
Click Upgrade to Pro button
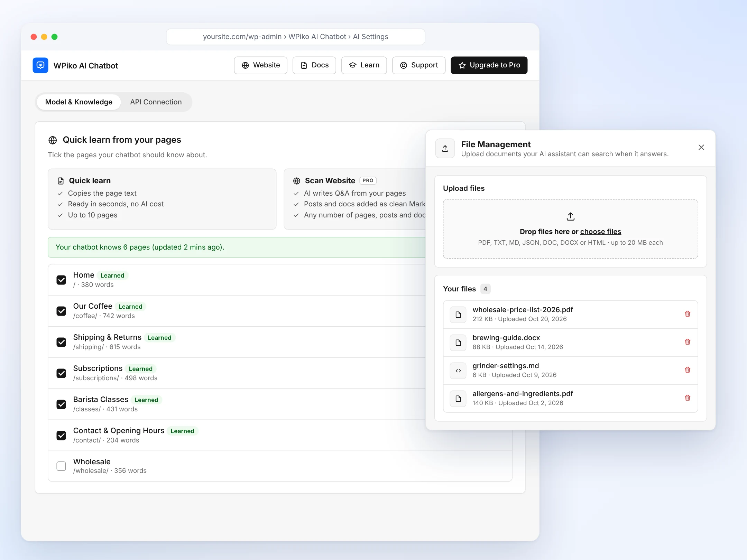point(489,65)
